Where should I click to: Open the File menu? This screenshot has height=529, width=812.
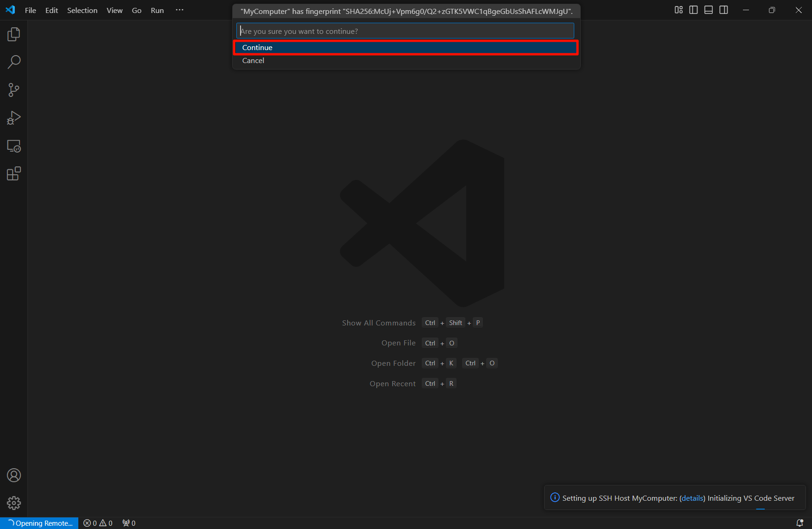[x=31, y=10]
